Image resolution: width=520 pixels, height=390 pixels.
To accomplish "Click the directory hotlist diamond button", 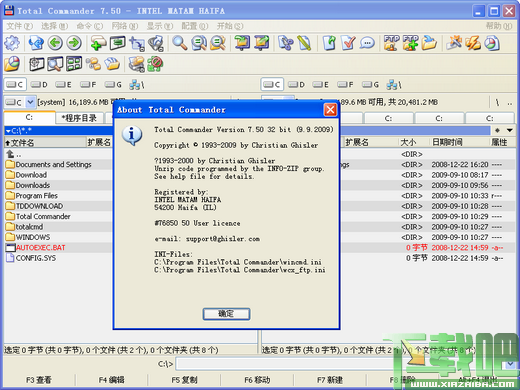I will (x=497, y=130).
